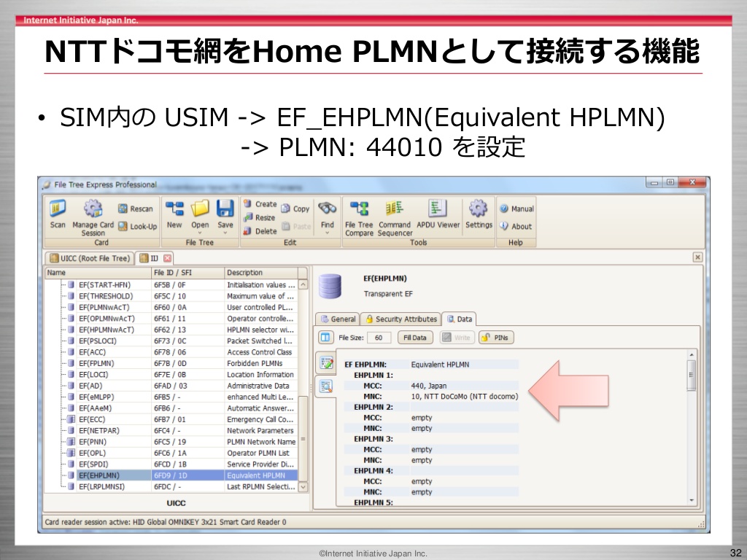The width and height of the screenshot is (747, 560).
Task: Click file tree scrollbar down arrow
Action: tap(303, 486)
